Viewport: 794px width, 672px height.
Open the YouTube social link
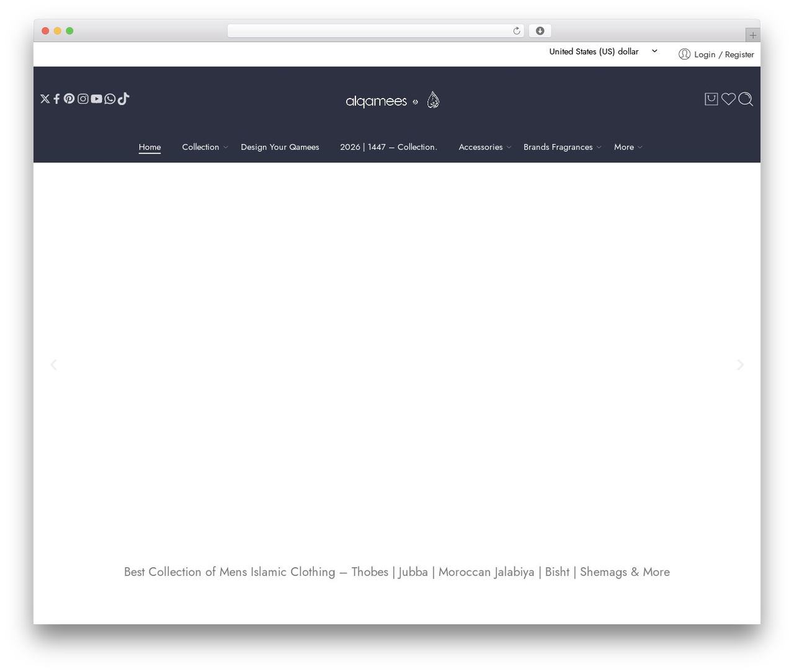click(96, 99)
